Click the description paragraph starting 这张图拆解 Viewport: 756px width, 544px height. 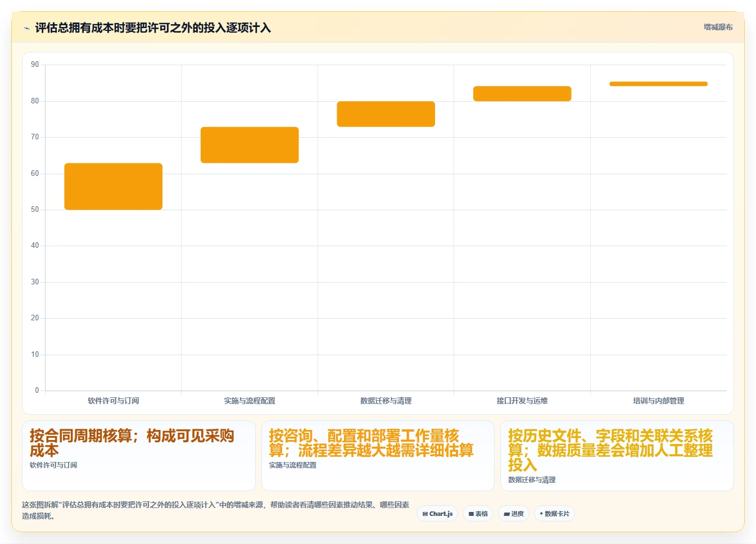coord(215,510)
